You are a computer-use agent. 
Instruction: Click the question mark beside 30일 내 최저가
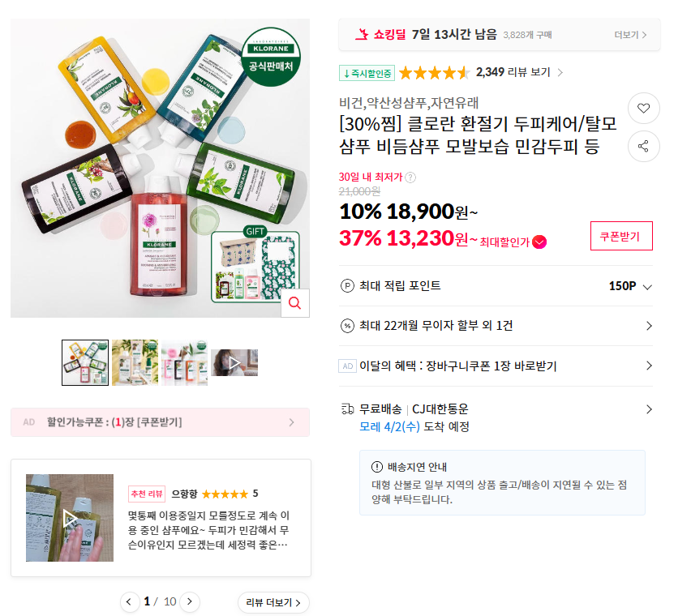pyautogui.click(x=410, y=178)
